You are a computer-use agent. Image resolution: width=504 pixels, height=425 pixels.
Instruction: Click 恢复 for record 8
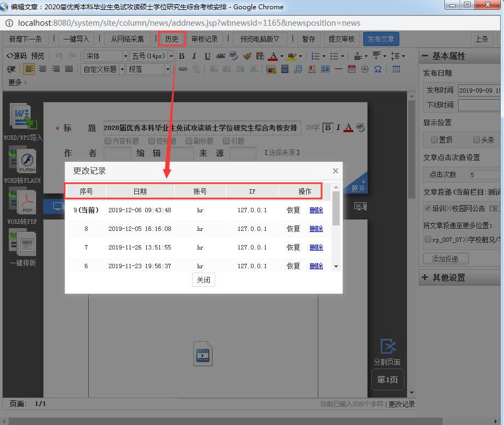pos(293,229)
